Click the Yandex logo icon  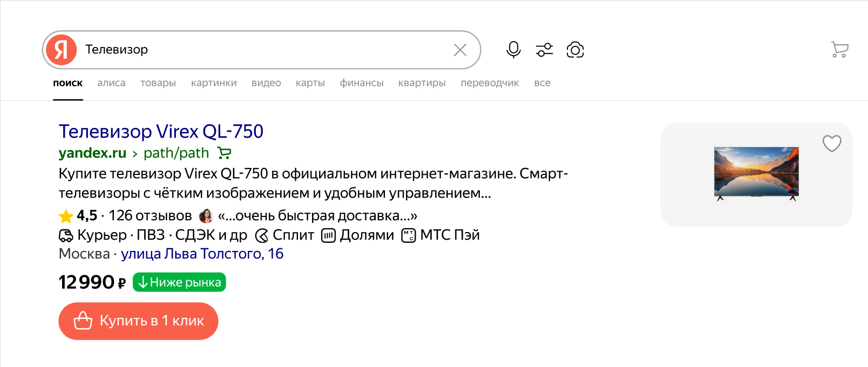62,50
